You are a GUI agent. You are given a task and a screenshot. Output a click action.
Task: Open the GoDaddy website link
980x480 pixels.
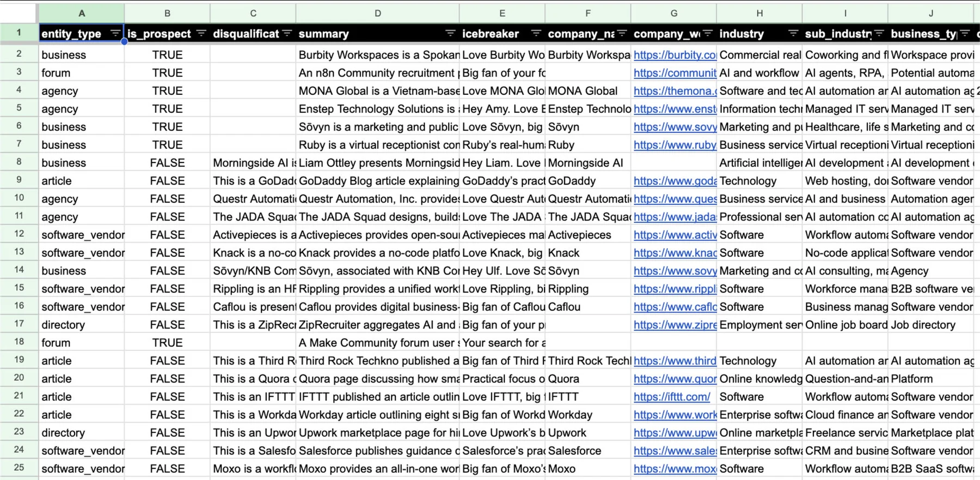(x=675, y=180)
